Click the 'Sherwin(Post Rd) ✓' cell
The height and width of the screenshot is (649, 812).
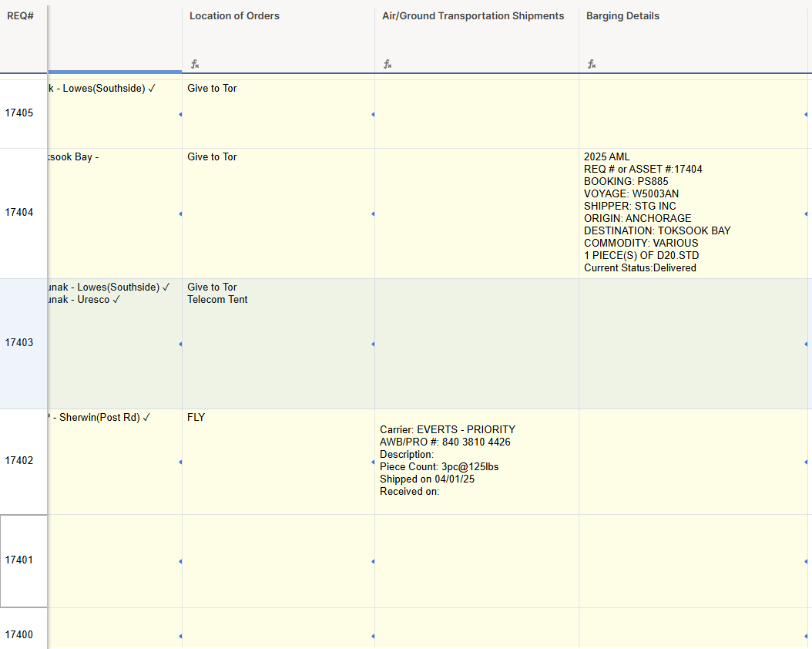click(115, 462)
